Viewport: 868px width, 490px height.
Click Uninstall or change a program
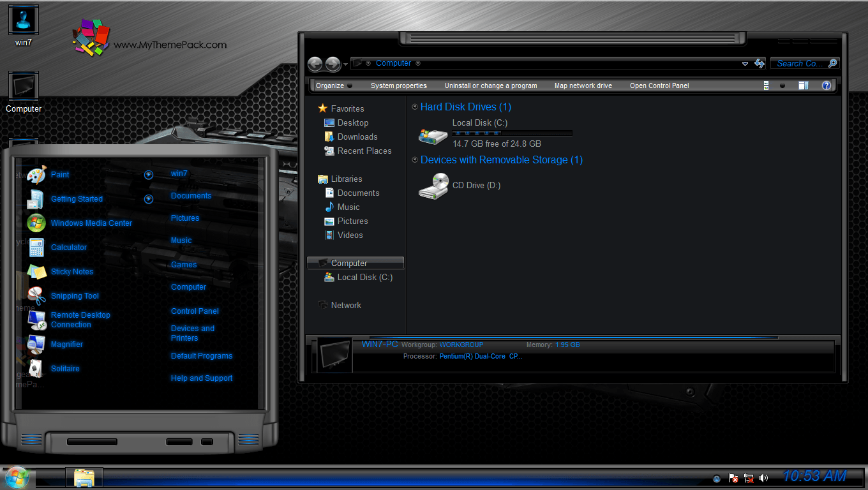point(491,85)
